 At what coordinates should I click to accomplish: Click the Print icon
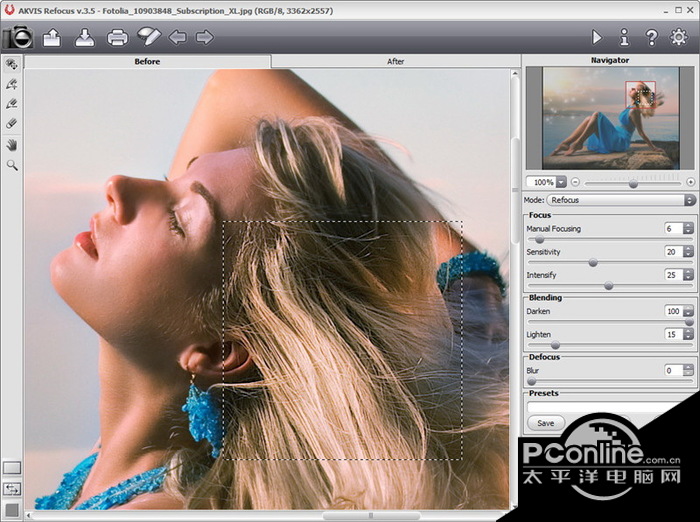[x=117, y=38]
